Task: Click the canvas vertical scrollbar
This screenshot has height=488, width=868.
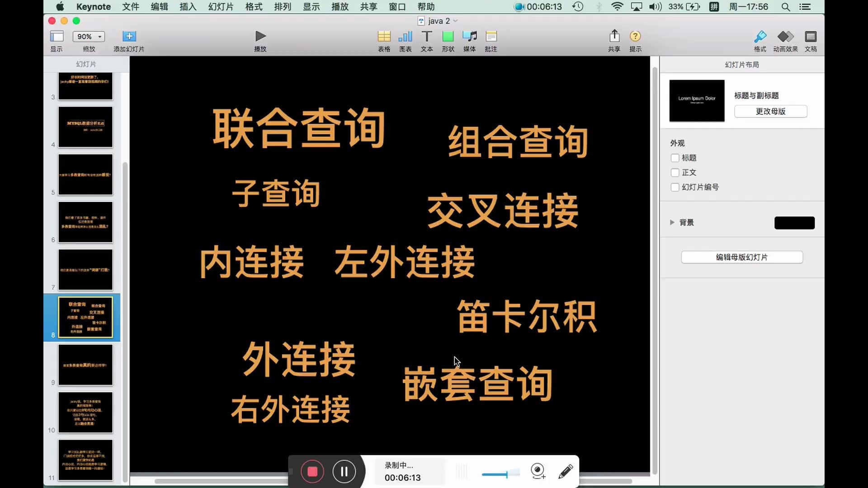Action: pyautogui.click(x=655, y=271)
